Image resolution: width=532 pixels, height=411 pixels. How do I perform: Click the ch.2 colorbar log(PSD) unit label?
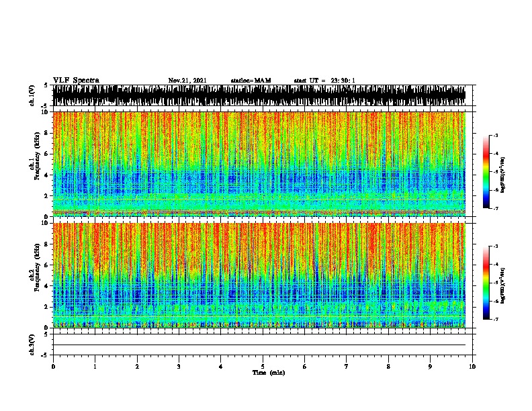[x=503, y=285]
